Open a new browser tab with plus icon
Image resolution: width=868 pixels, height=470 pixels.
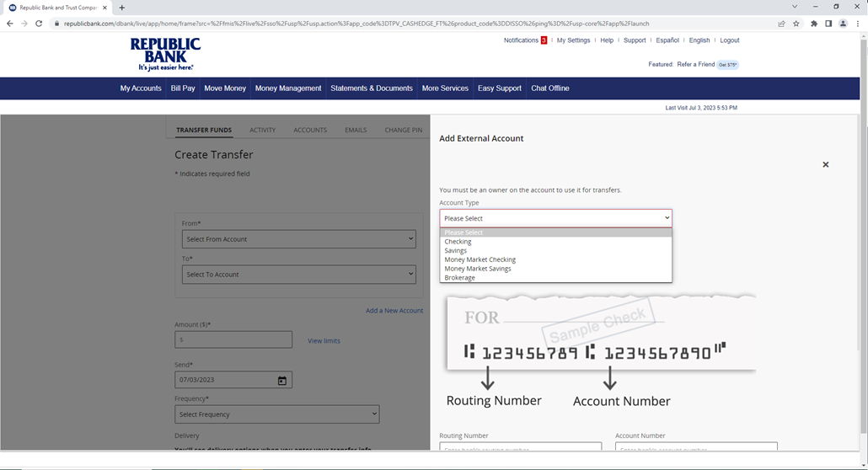tap(122, 8)
